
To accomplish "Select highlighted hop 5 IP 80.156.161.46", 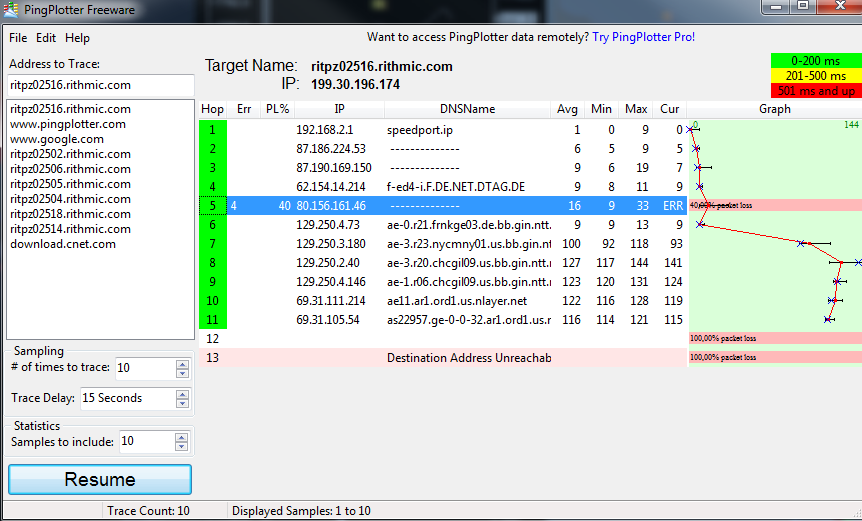I will (331, 206).
